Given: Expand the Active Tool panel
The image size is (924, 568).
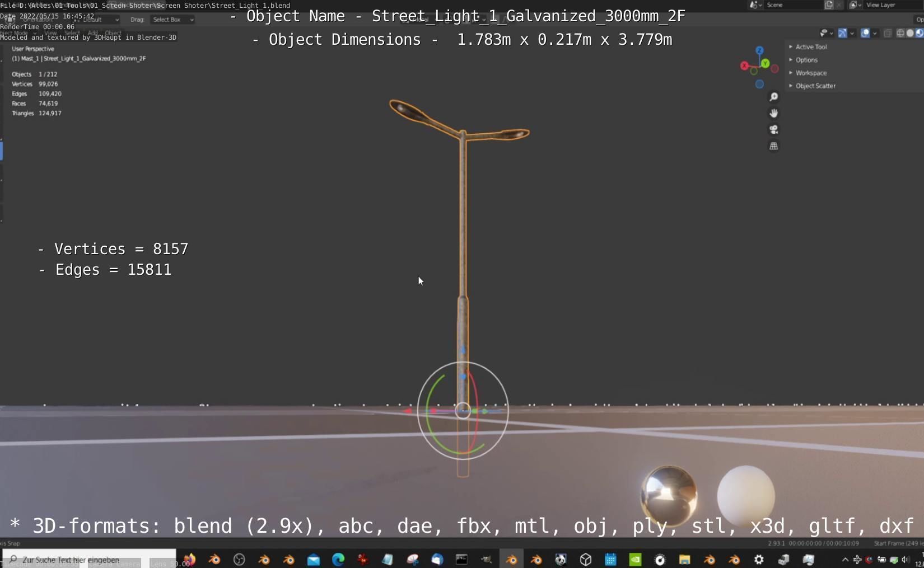Looking at the screenshot, I should (x=810, y=47).
